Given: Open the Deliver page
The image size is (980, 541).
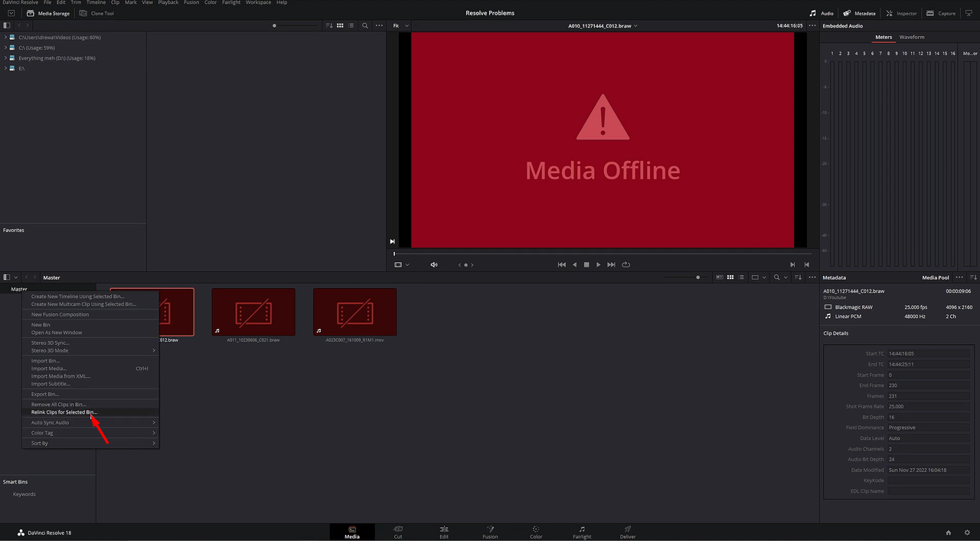Looking at the screenshot, I should [x=628, y=532].
